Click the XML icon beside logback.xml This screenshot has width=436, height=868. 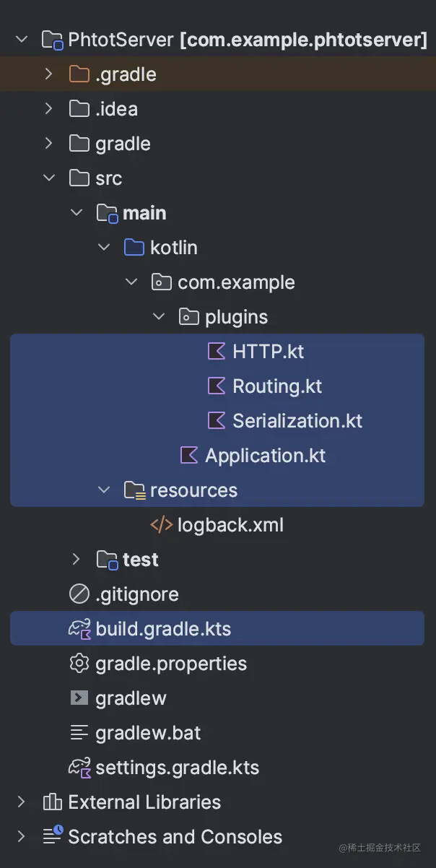(162, 525)
